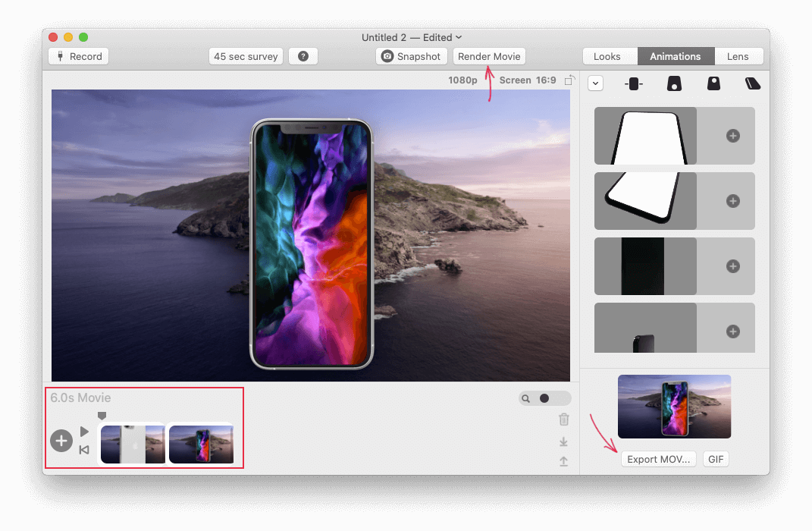Select the tilted flat device animation icon
The image size is (812, 531).
(x=753, y=83)
